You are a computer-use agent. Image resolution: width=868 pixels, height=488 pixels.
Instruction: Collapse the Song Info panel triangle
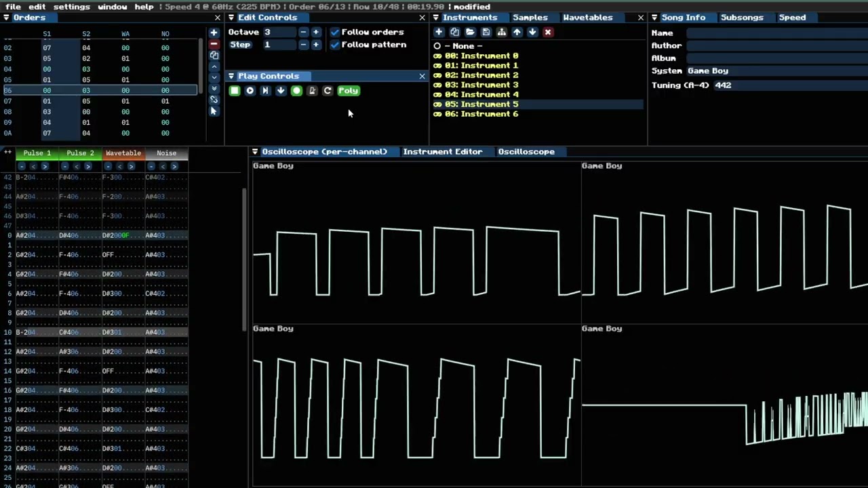pyautogui.click(x=654, y=18)
